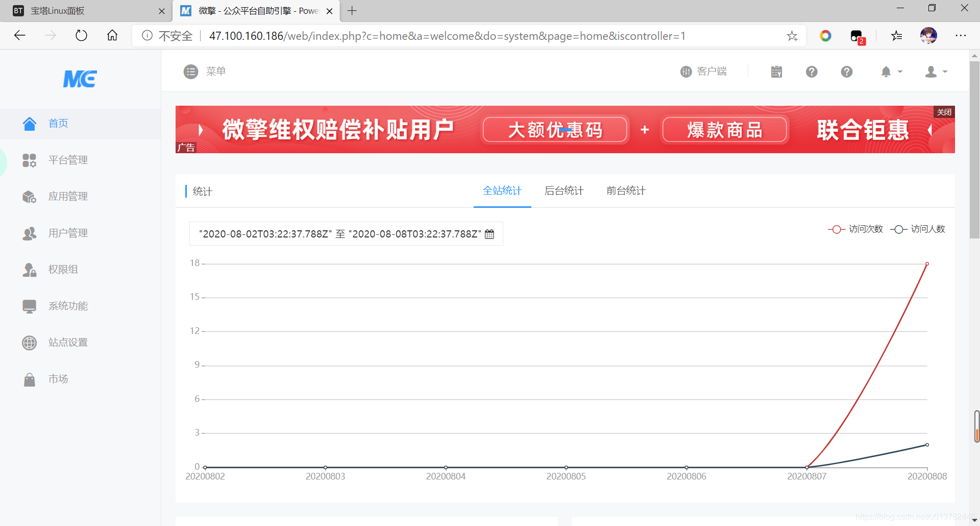Click the 平台管理 grid icon

click(x=30, y=160)
